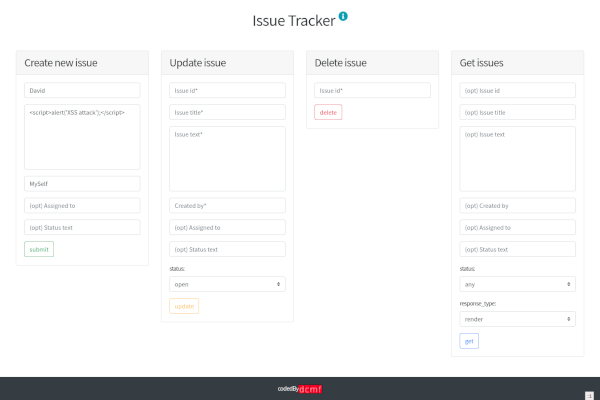Expand the status dropdown showing 'any'
Image resolution: width=600 pixels, height=400 pixels.
[517, 284]
